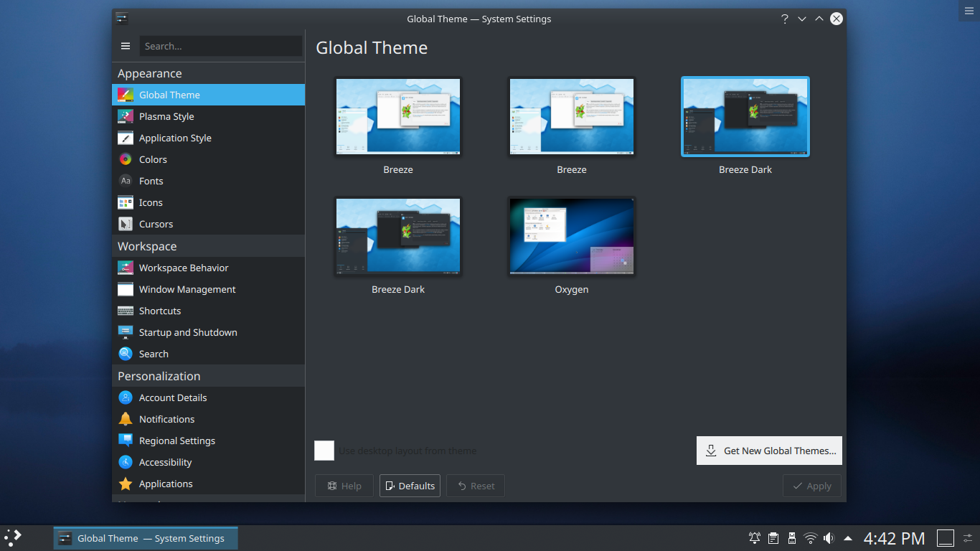Open the Shortcuts keyboard icon
The width and height of the screenshot is (980, 551).
(126, 311)
